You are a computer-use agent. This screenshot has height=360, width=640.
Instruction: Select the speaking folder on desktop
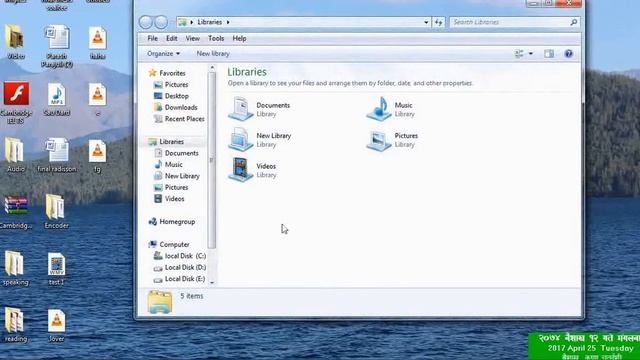15,268
